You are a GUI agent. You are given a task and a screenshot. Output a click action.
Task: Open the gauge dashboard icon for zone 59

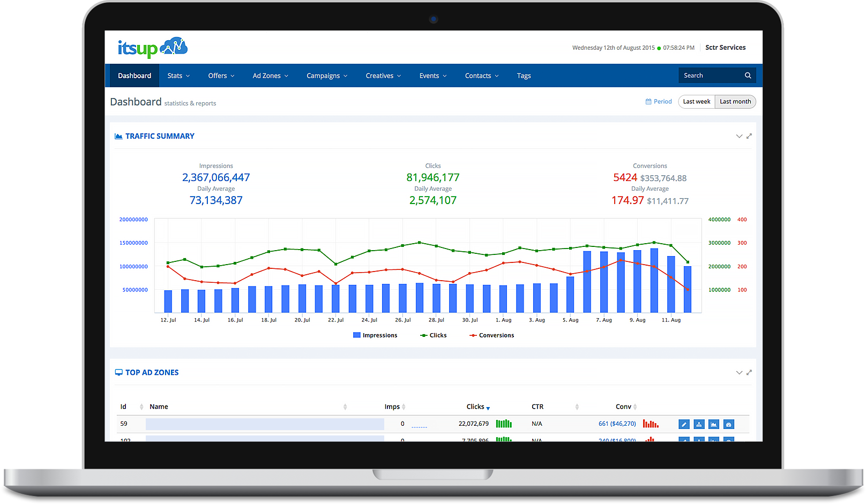coord(728,424)
